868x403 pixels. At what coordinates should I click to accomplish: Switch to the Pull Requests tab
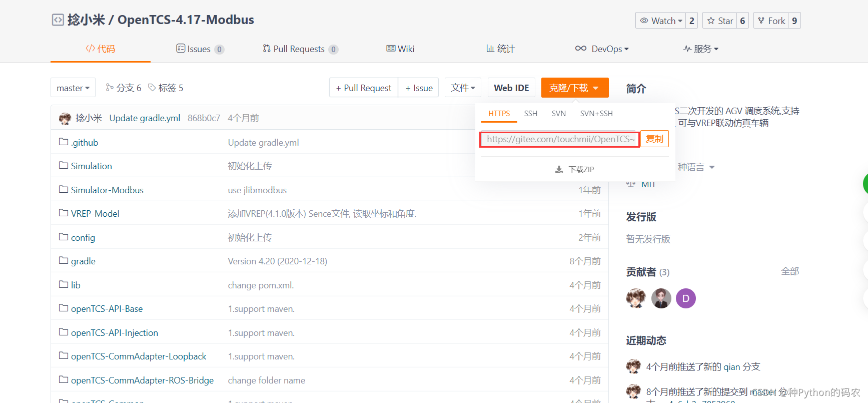pos(300,49)
